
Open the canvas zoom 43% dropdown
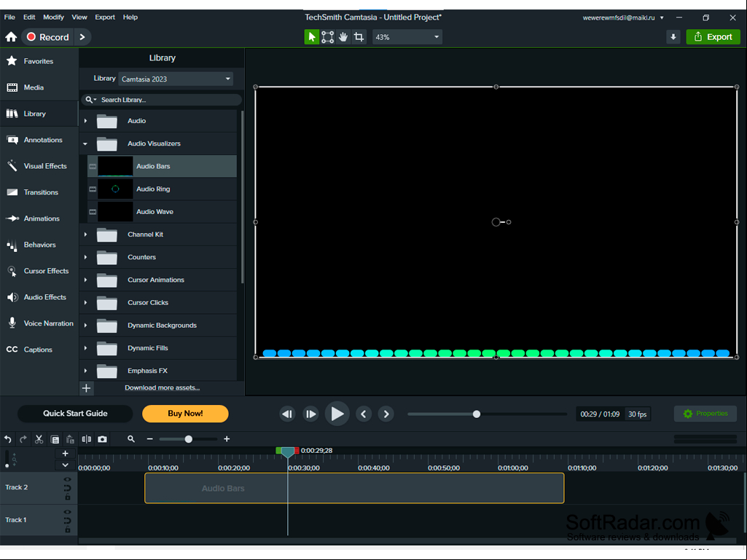[x=407, y=36]
